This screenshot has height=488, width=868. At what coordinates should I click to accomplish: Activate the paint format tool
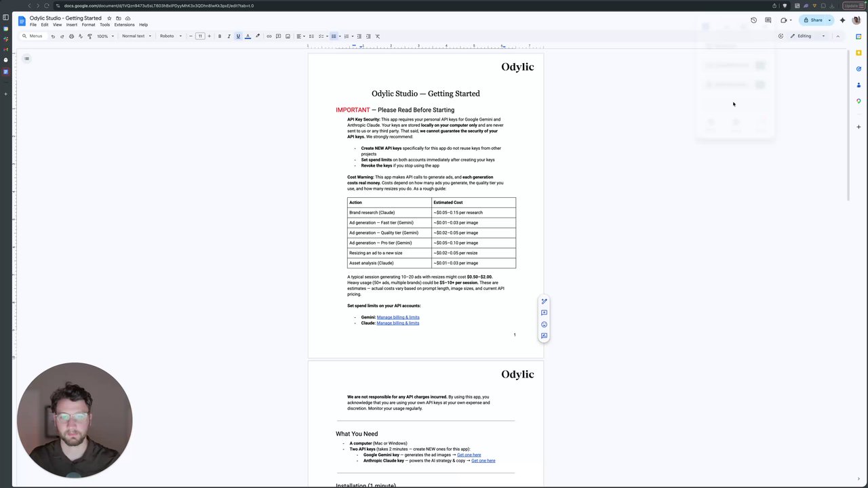coord(90,36)
